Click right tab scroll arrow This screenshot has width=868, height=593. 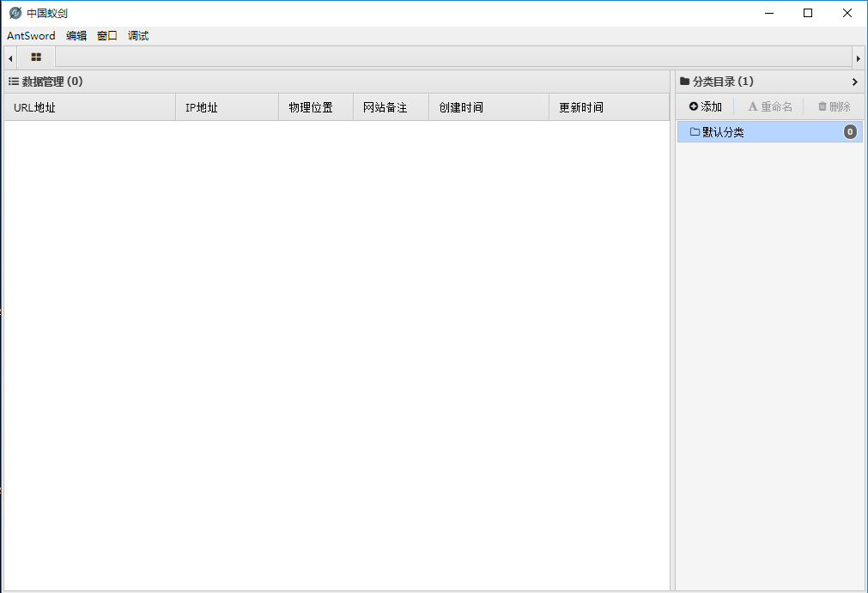(858, 58)
